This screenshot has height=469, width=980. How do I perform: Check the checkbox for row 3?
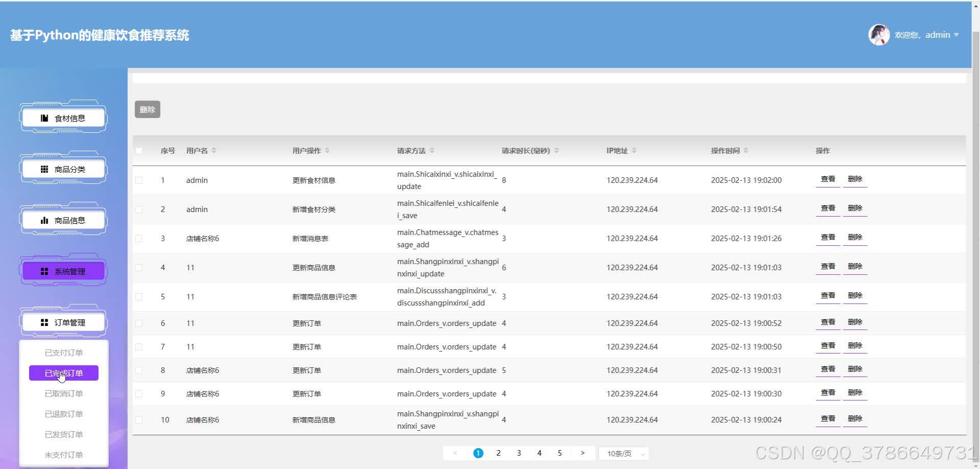139,239
